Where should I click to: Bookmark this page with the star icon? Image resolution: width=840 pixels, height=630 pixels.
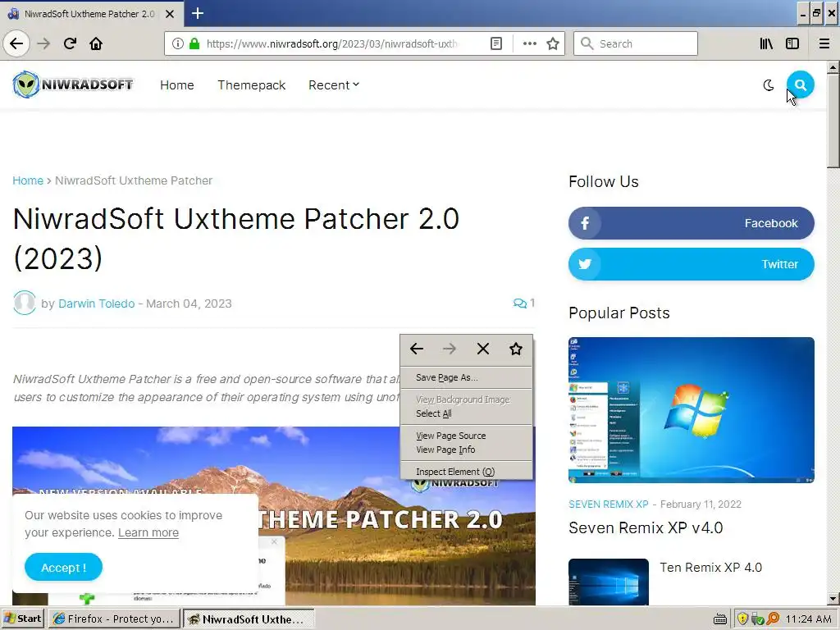tap(553, 43)
